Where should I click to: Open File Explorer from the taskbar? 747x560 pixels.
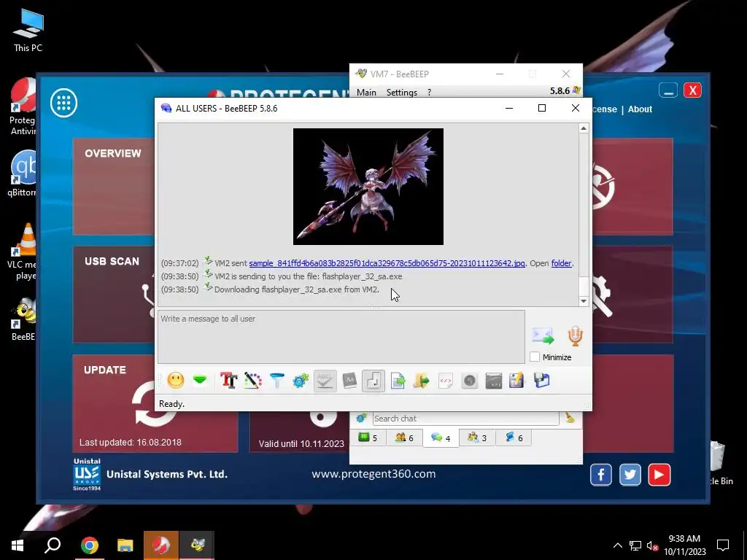[125, 545]
